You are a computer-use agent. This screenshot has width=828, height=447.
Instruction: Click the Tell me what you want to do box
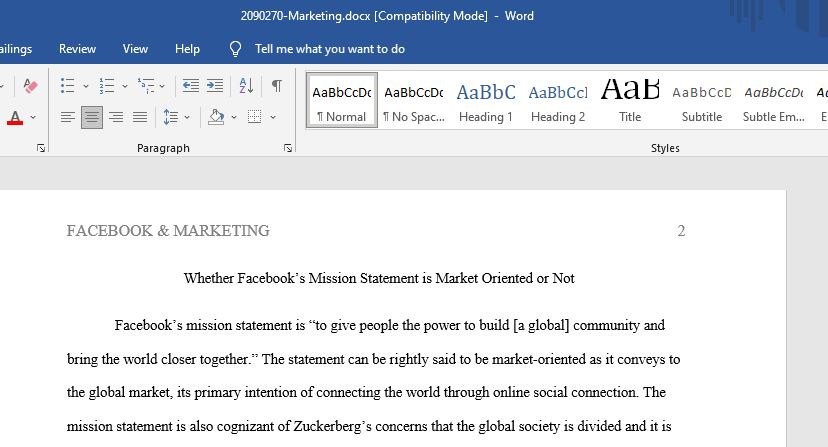330,49
